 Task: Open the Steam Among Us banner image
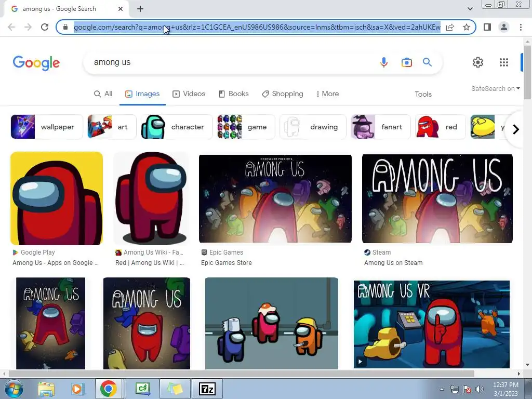[437, 198]
